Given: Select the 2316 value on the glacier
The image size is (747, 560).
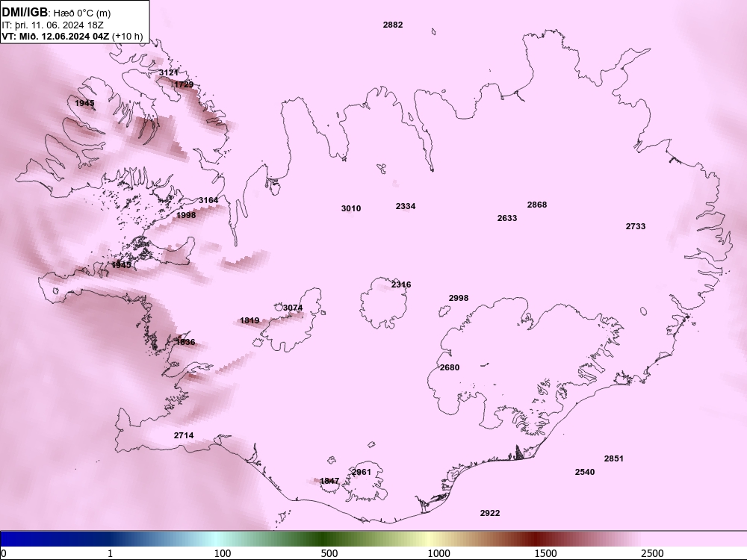Looking at the screenshot, I should click(x=401, y=284).
